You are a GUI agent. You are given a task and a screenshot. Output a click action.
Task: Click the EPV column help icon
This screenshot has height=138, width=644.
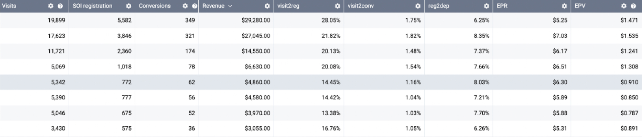(633, 6)
